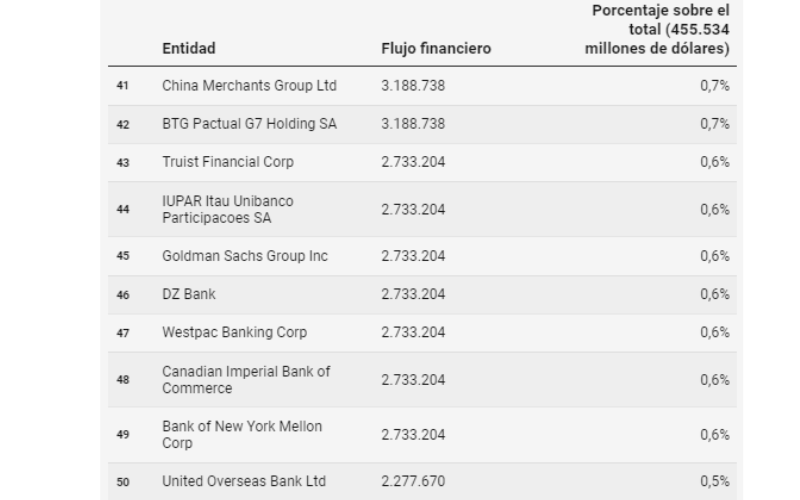Select the DZ Bank row
Screen dimensions: 800x500
click(422, 294)
